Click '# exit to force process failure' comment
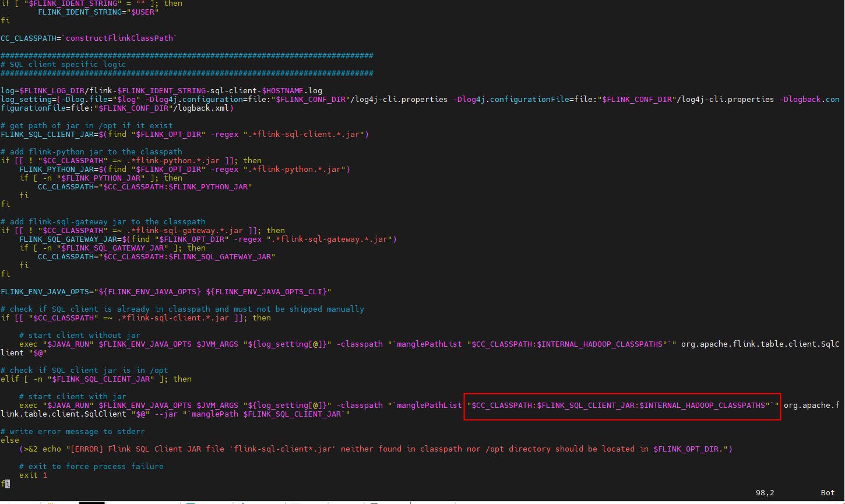Screen dimensions: 845x504 (91, 466)
